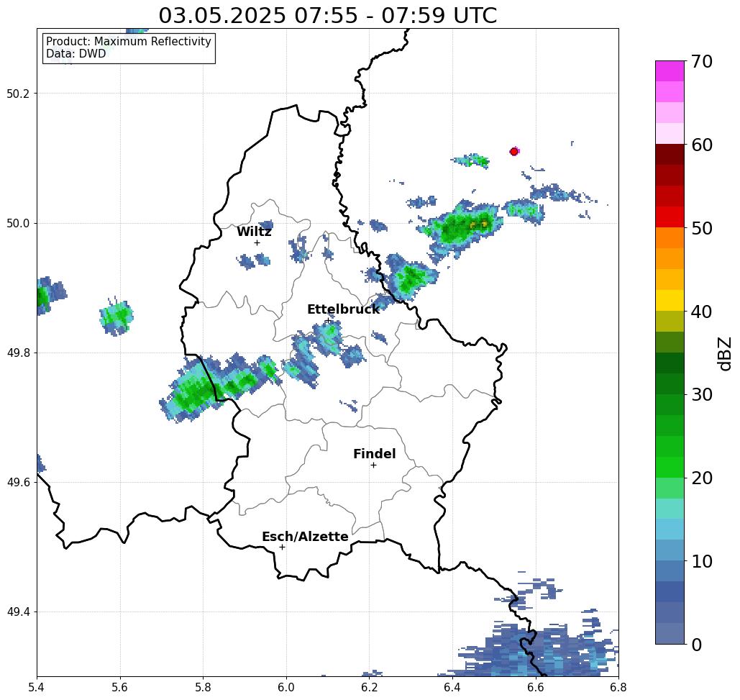Click the latitude 50.0 axis label
Screen dimensions: 740x700
point(18,223)
